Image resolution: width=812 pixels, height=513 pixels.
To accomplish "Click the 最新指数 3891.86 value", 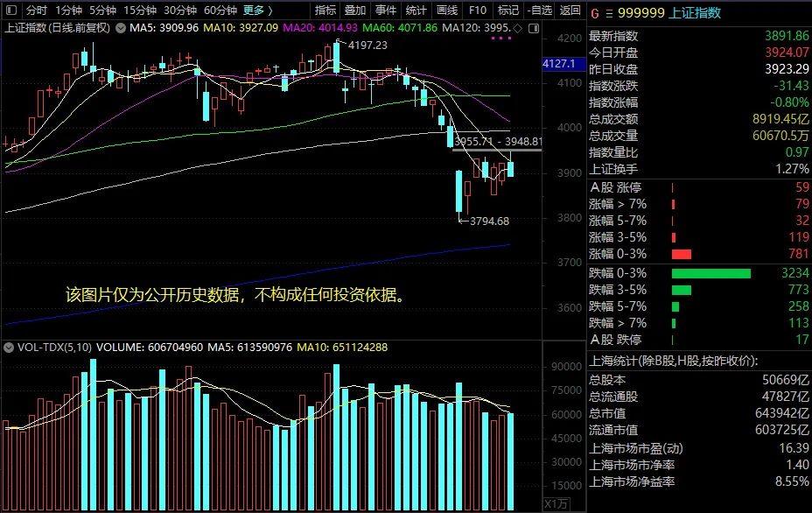I will (x=787, y=36).
